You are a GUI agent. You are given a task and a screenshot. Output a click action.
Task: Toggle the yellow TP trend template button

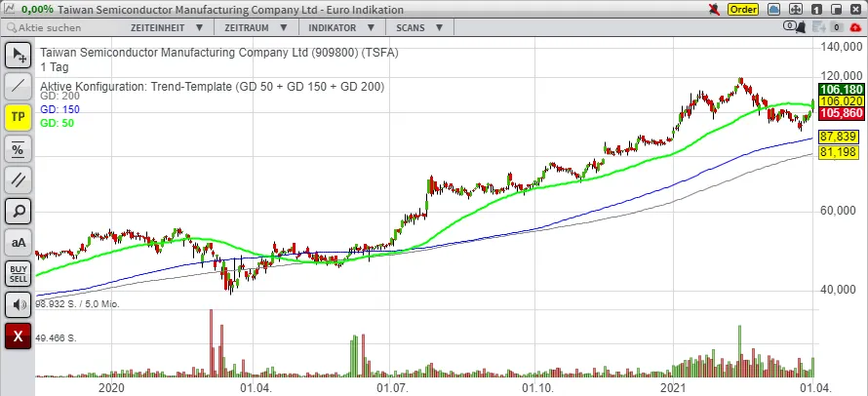[19, 117]
